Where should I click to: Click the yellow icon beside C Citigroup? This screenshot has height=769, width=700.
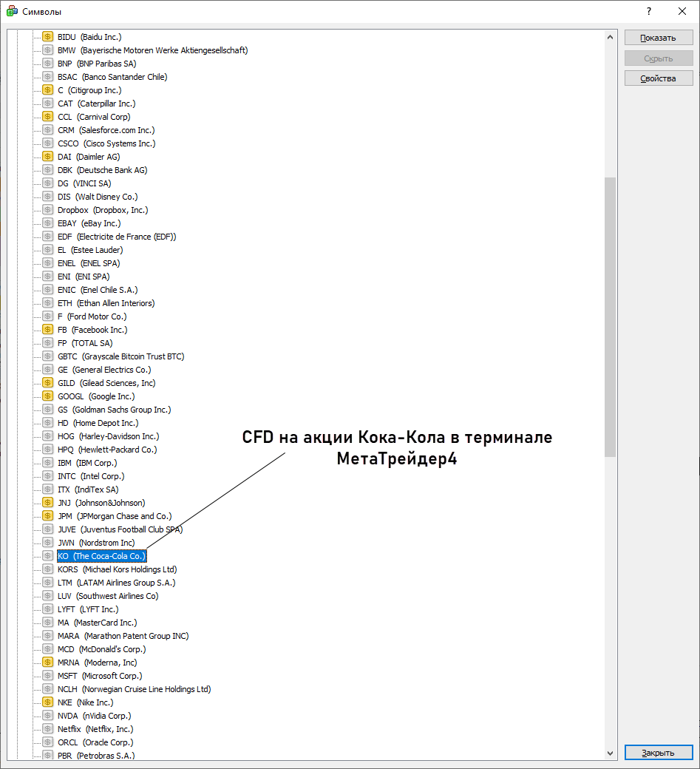click(47, 90)
